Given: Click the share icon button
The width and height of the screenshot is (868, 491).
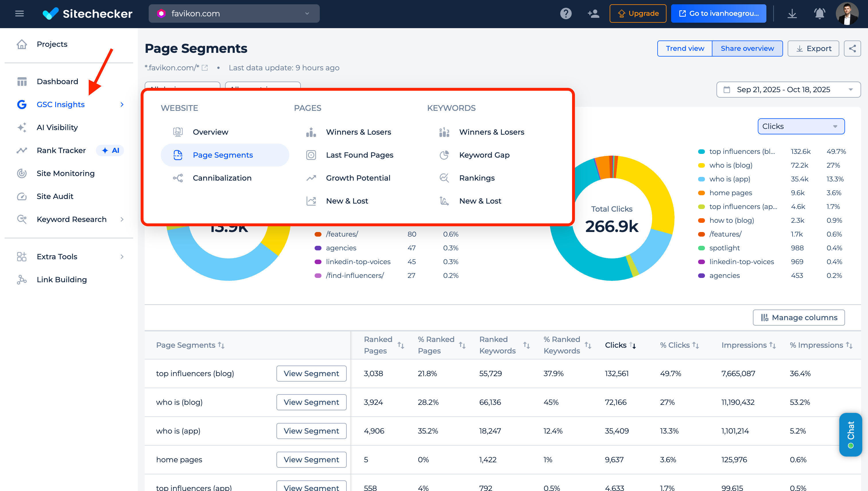Looking at the screenshot, I should (852, 49).
